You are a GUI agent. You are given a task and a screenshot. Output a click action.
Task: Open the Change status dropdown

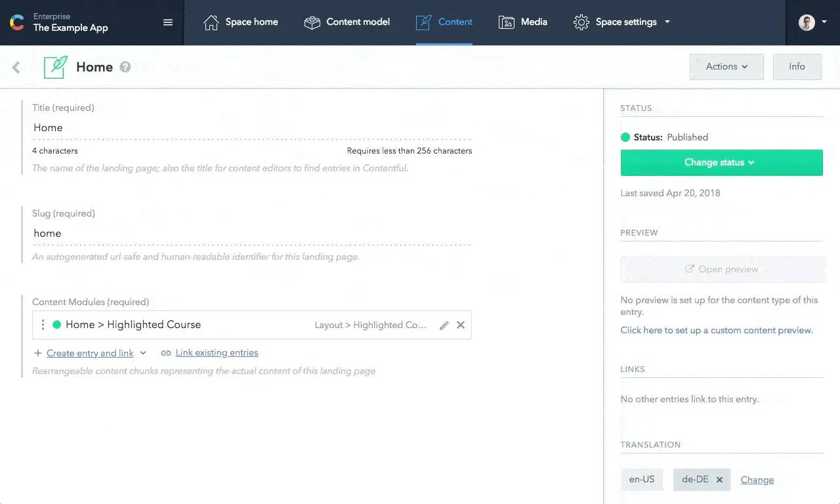click(x=721, y=163)
